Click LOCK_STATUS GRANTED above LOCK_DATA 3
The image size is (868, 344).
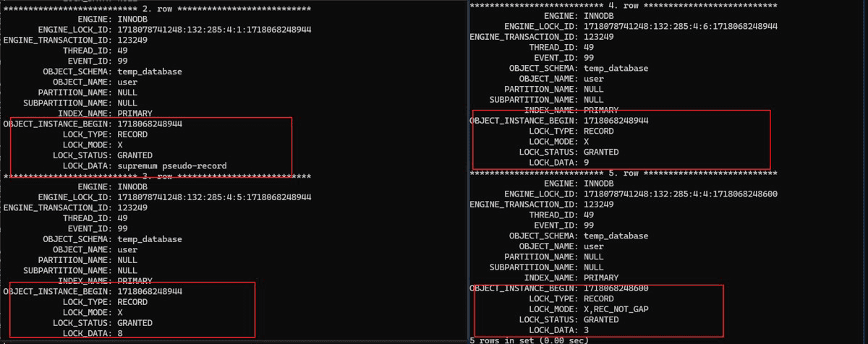(x=600, y=319)
